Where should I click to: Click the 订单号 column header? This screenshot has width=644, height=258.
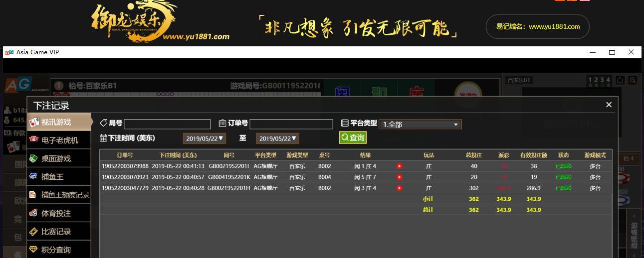pyautogui.click(x=125, y=155)
